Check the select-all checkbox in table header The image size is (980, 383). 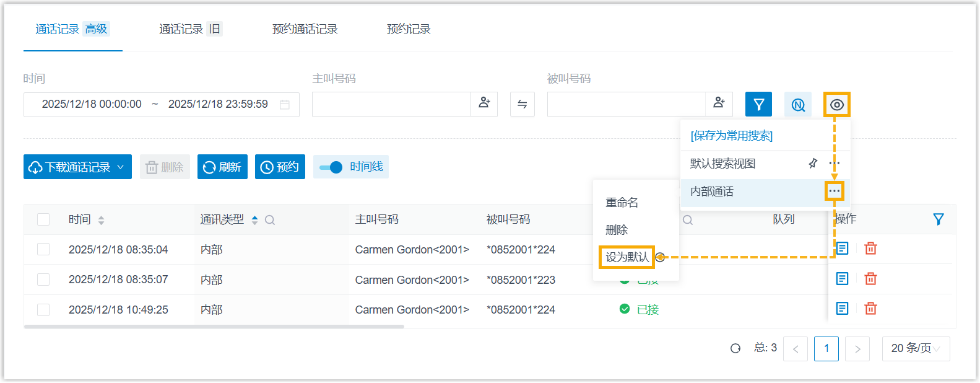[x=43, y=219]
